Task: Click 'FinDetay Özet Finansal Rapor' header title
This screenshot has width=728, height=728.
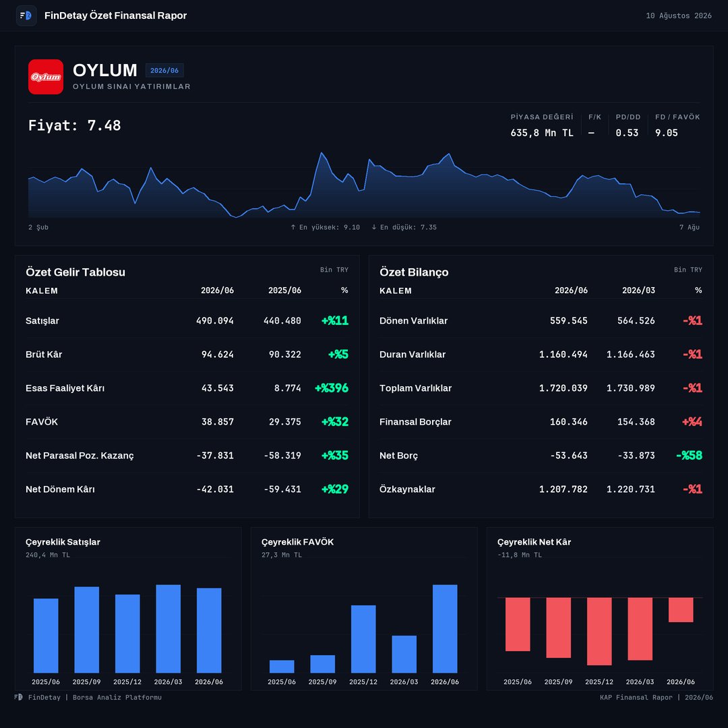Action: pyautogui.click(x=116, y=16)
